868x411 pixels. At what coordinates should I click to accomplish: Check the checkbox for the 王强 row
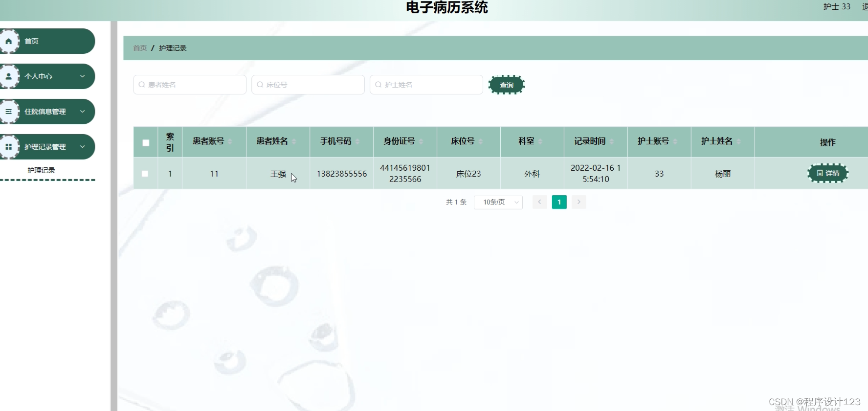[145, 174]
